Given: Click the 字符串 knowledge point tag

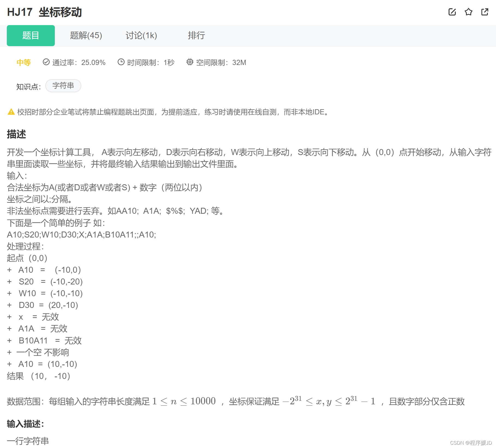Looking at the screenshot, I should coord(63,85).
